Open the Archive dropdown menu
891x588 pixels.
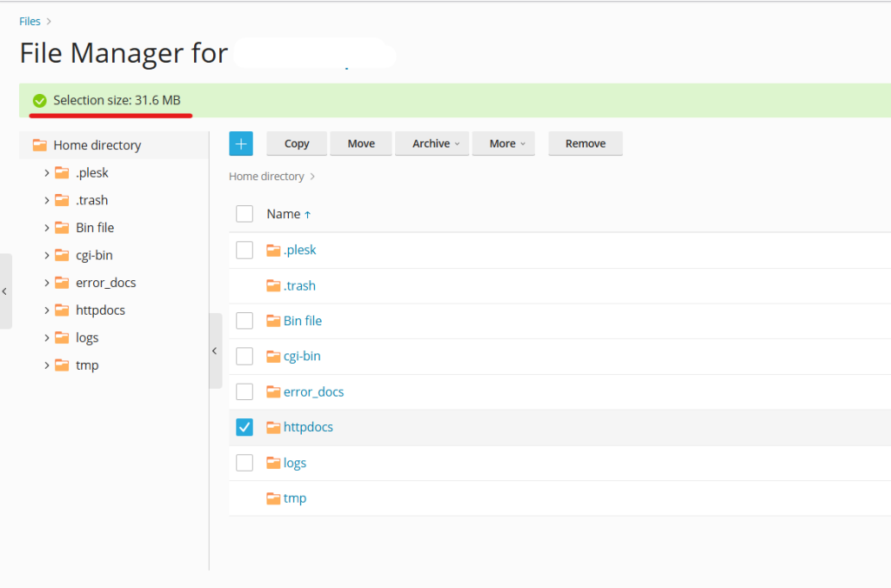click(432, 144)
